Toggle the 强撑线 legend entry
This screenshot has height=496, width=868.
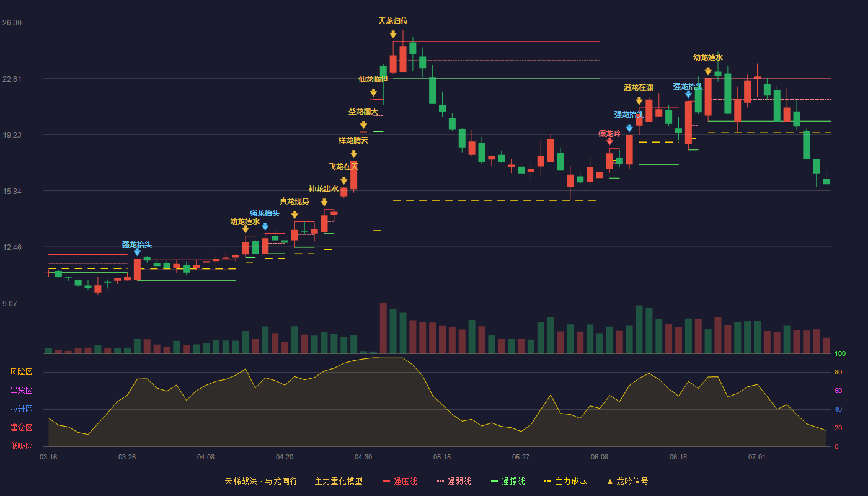(508, 481)
